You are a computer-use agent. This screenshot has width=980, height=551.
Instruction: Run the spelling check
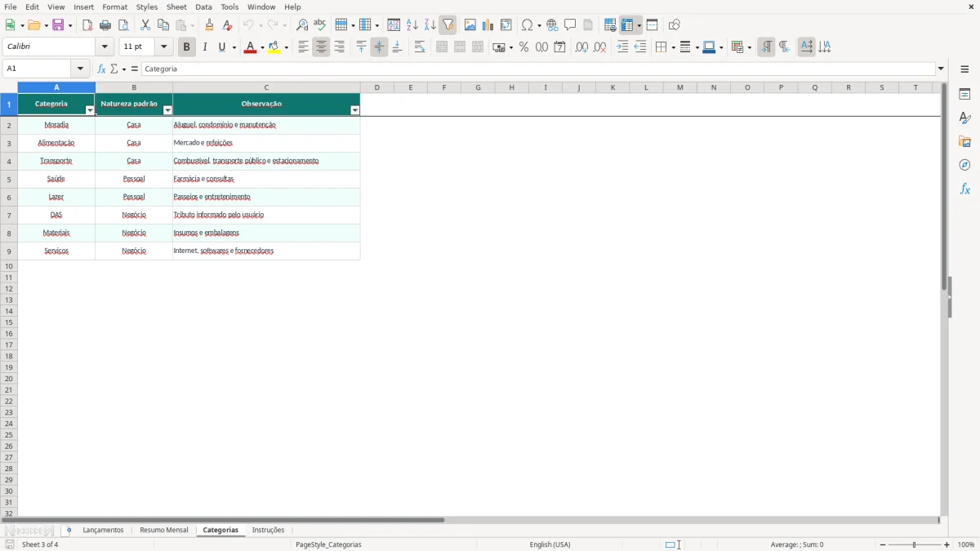coord(320,25)
